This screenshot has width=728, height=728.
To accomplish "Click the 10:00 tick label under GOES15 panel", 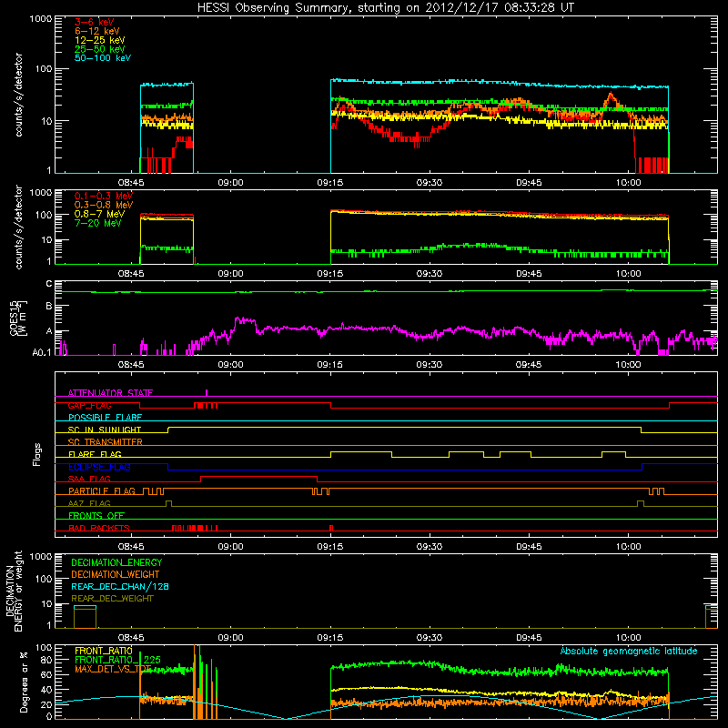I will coord(628,365).
